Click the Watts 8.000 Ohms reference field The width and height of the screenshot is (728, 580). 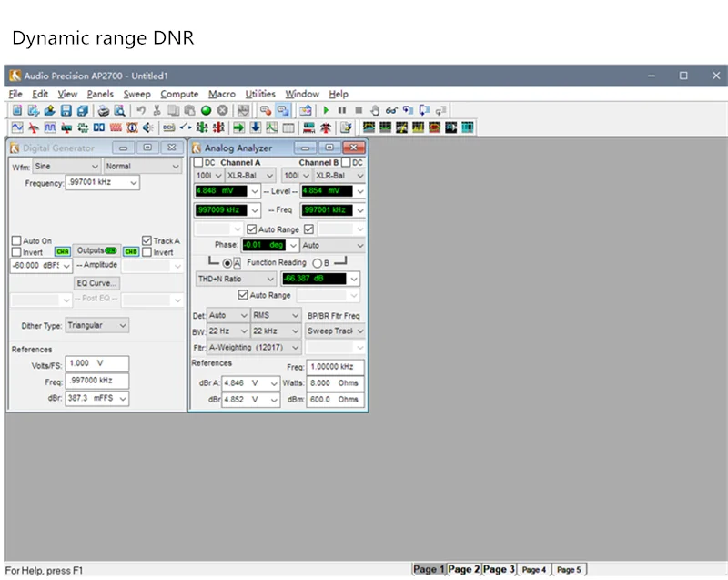[x=335, y=383]
